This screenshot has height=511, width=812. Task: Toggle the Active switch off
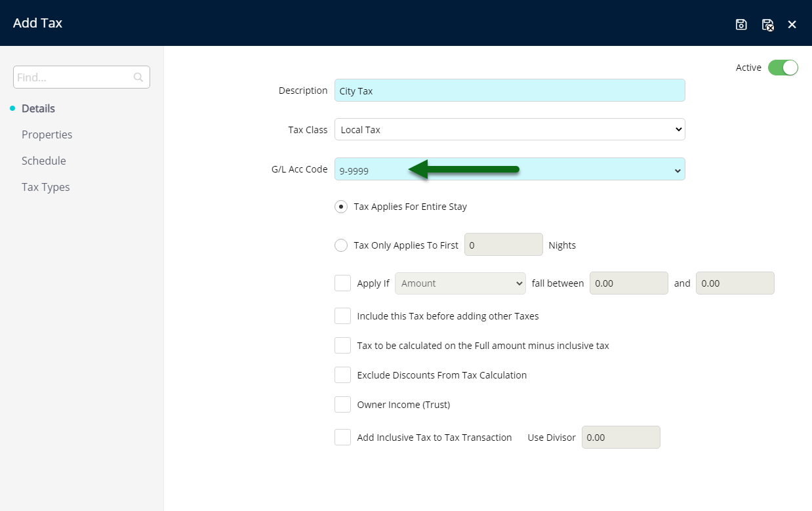[x=783, y=68]
